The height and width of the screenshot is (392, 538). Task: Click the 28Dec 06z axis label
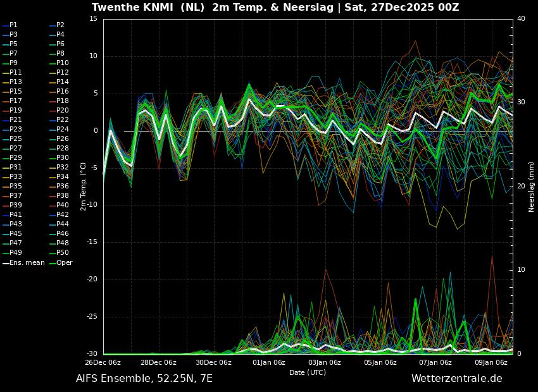159,362
